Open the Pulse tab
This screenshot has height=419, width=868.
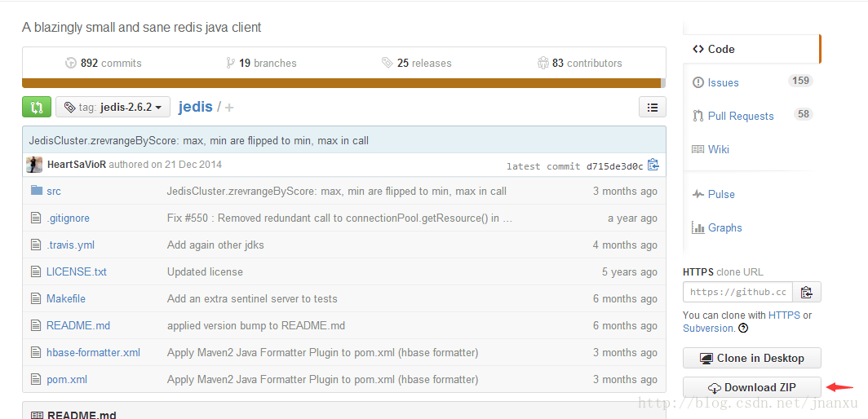(x=721, y=194)
